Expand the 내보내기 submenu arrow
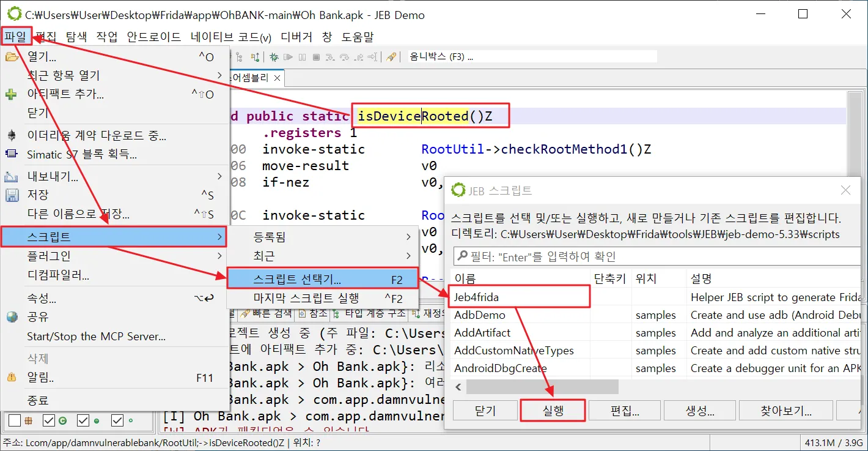Screen dimensions: 868x451 [x=219, y=176]
